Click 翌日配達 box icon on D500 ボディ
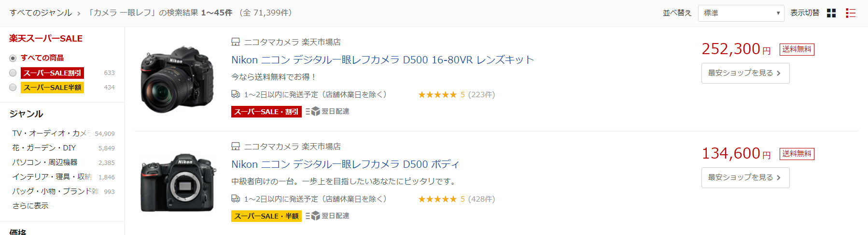Viewport: 868px width, 235px height. tap(312, 216)
